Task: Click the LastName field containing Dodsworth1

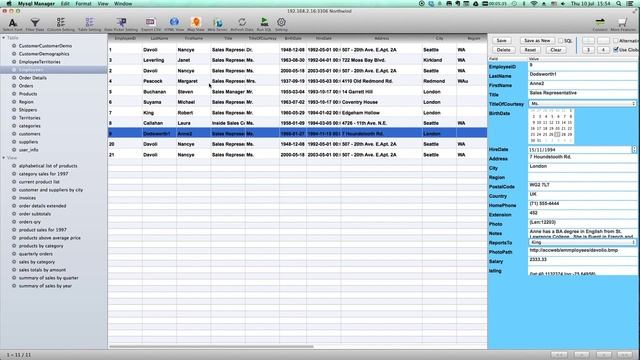Action: [582, 75]
